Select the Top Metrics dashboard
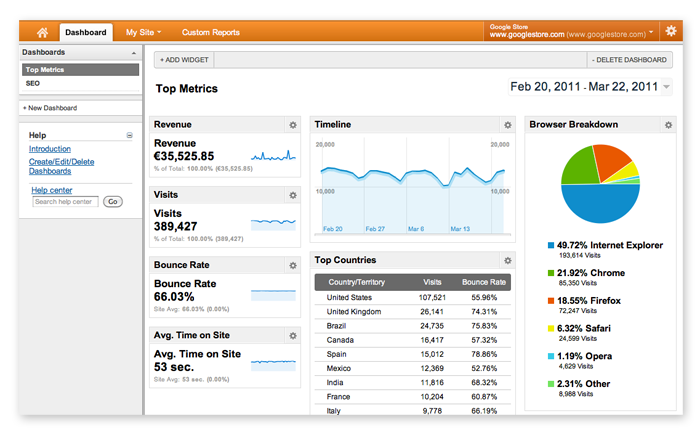Image resolution: width=700 pixels, height=440 pixels. 80,70
